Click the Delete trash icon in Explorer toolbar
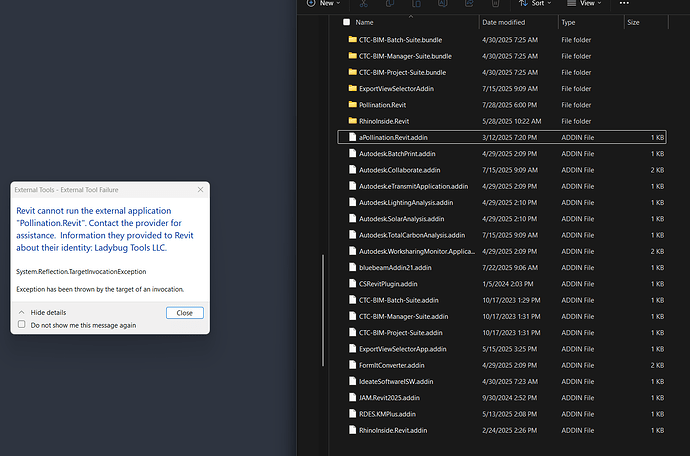 (x=495, y=4)
